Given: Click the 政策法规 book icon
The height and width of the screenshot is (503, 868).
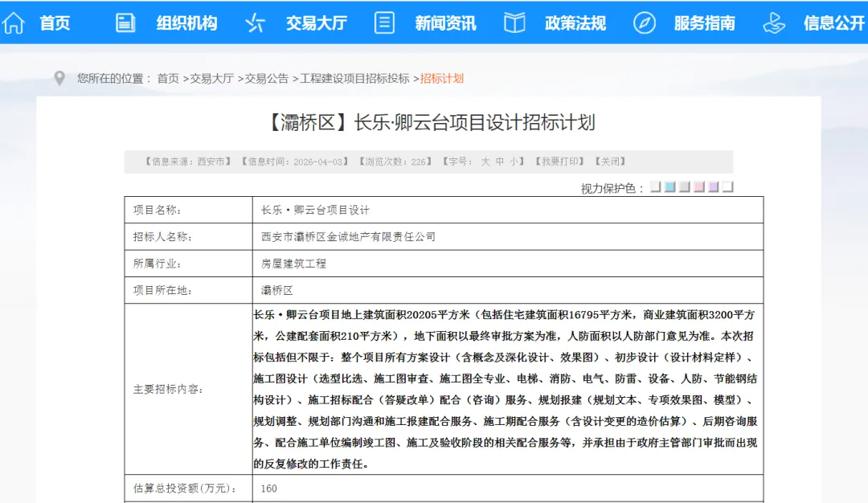Looking at the screenshot, I should click(514, 23).
